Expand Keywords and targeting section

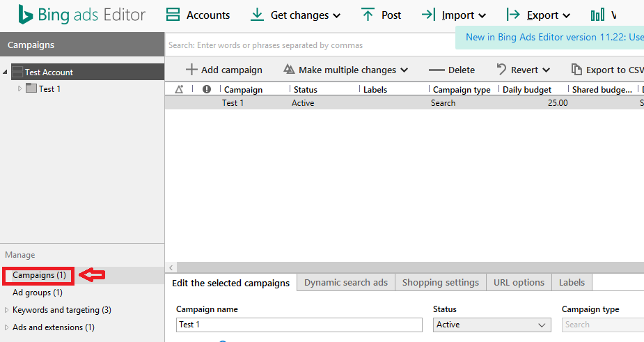pos(7,310)
